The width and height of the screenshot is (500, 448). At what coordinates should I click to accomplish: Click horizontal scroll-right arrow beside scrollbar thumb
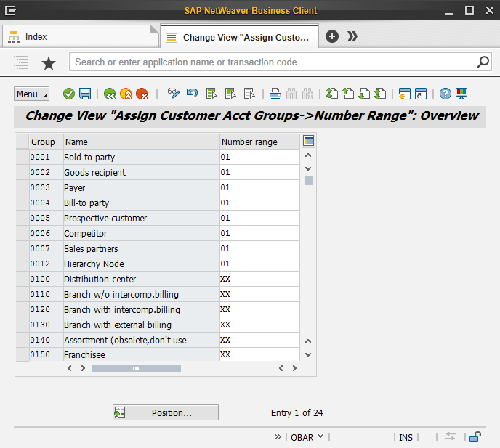coord(84,368)
